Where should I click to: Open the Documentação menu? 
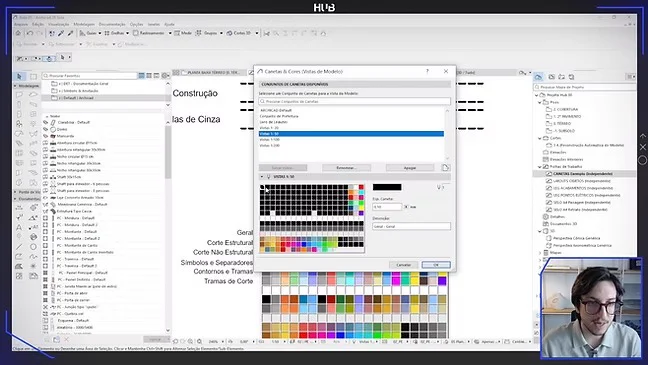tap(112, 24)
